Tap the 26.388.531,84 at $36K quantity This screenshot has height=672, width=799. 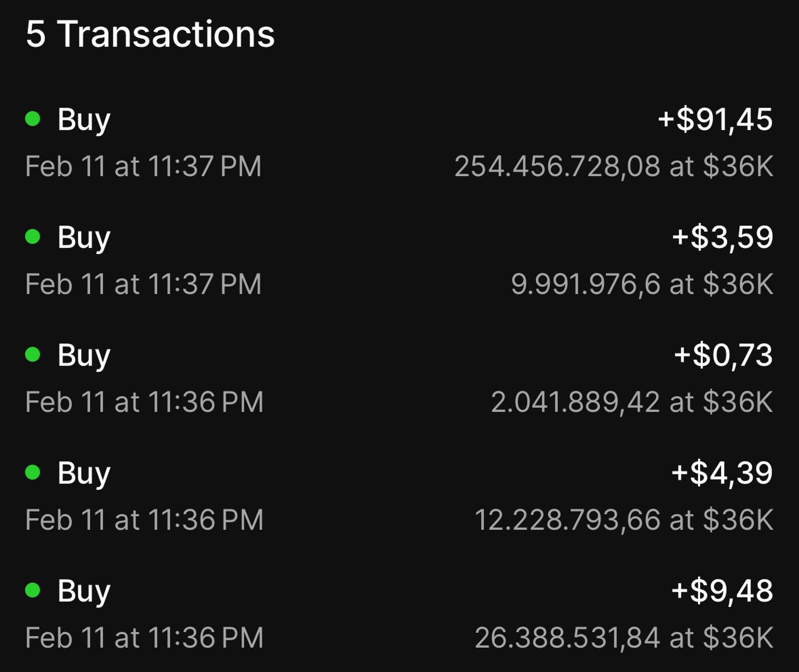point(624,638)
